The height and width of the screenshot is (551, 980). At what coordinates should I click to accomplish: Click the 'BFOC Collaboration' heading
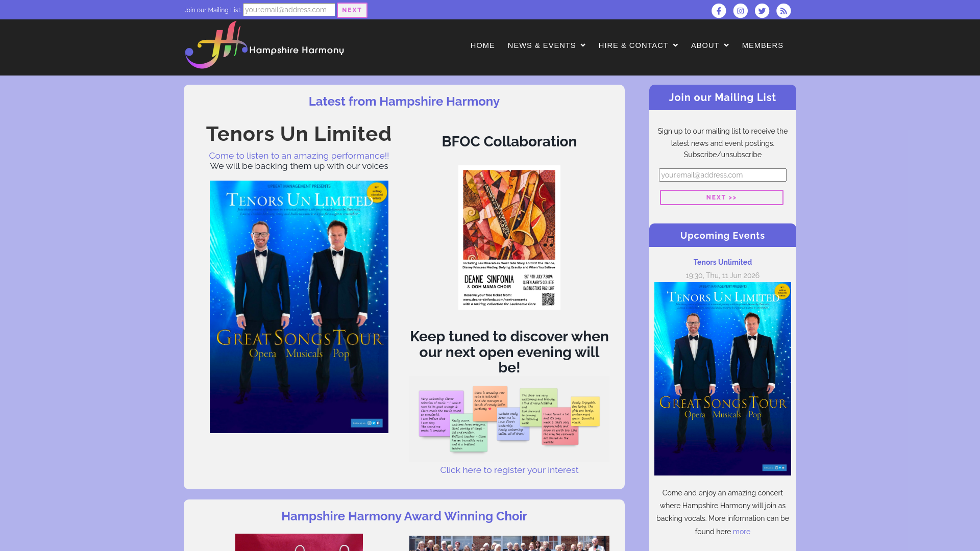point(509,141)
